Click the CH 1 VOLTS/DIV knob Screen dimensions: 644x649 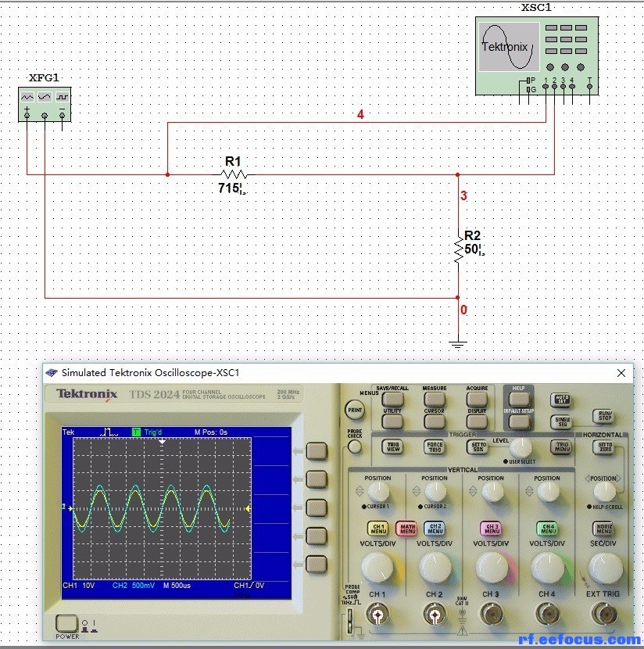click(377, 568)
